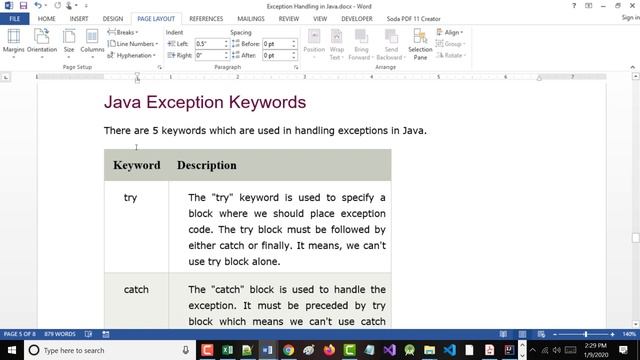The height and width of the screenshot is (360, 640).
Task: Click the Position button
Action: click(x=314, y=44)
